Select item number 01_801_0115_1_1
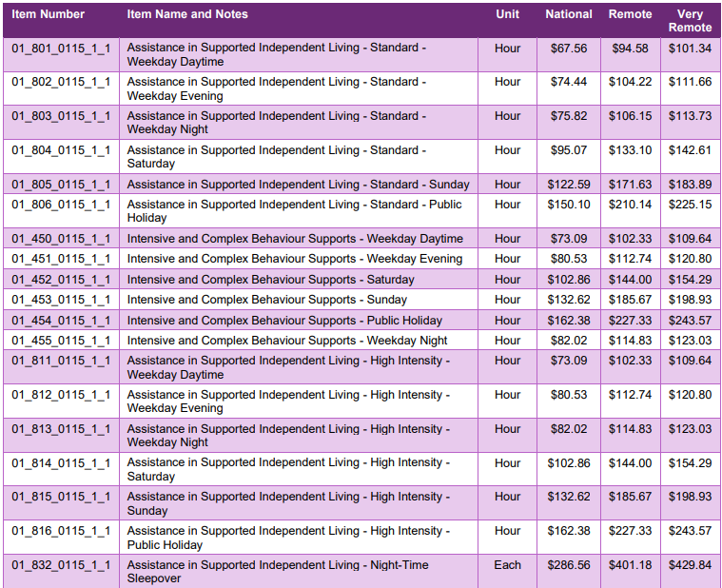 [61, 49]
